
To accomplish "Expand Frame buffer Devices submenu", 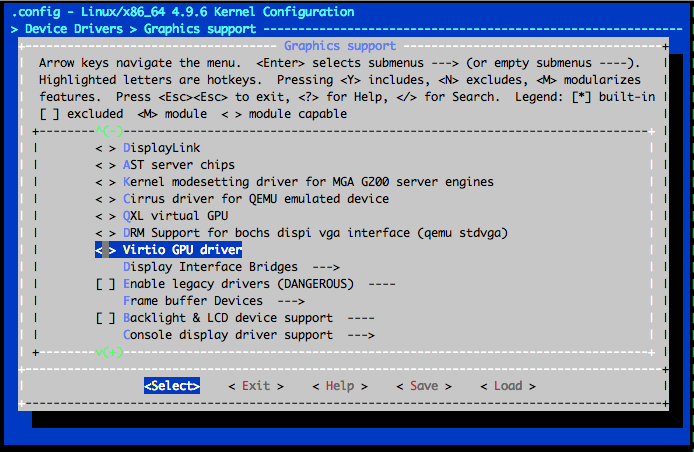I will pyautogui.click(x=214, y=301).
